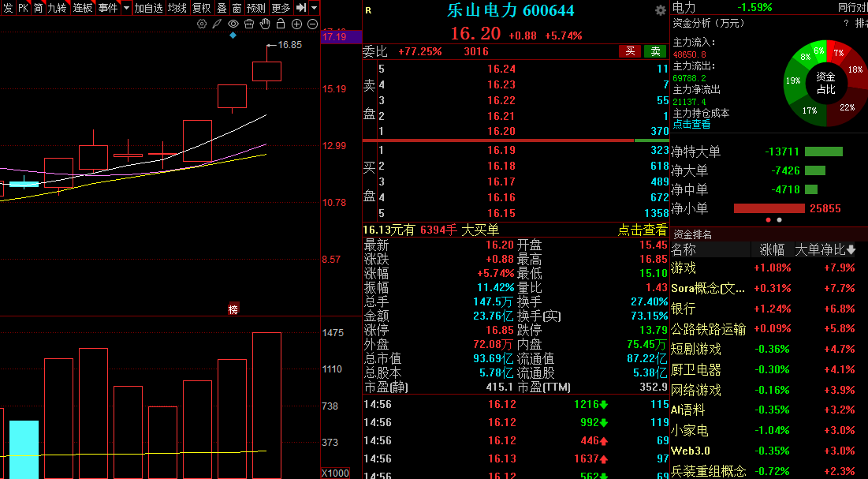Viewport: 868px width, 479px height.
Task: Open the 发 toolbar item
Action: coord(8,8)
